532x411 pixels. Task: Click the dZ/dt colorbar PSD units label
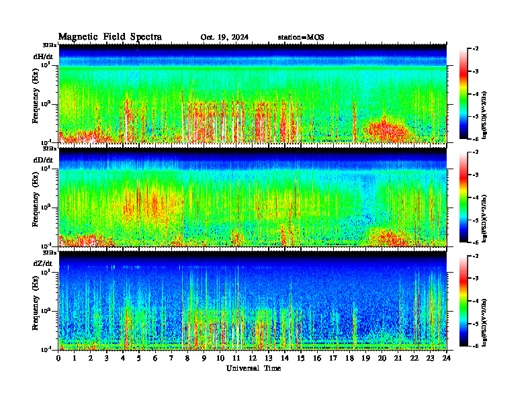pyautogui.click(x=484, y=322)
